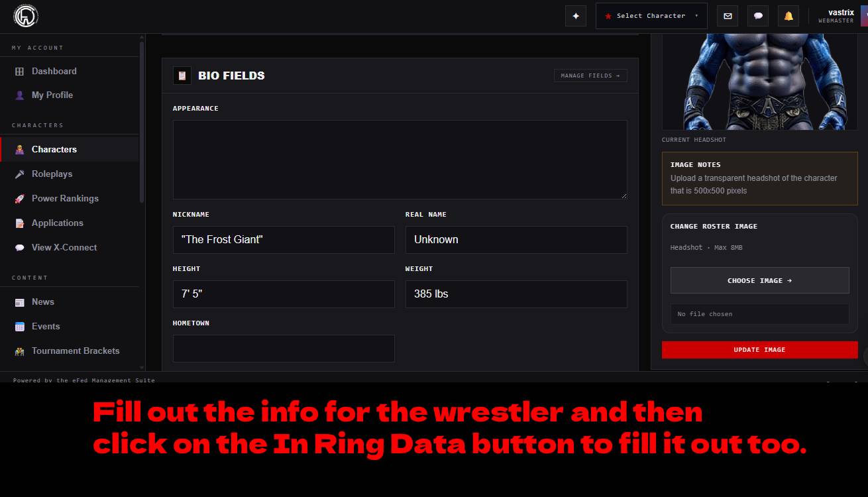Click the red Update Image button
Image resolution: width=868 pixels, height=497 pixels.
759,350
